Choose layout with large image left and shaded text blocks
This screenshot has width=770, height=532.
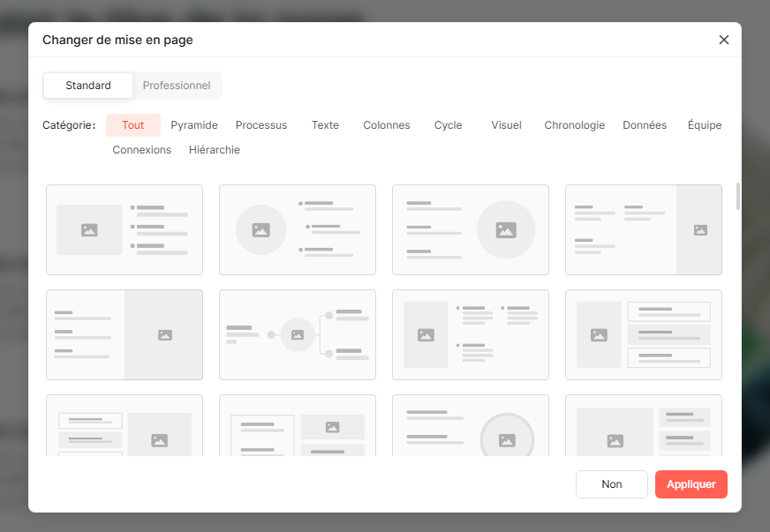(644, 425)
